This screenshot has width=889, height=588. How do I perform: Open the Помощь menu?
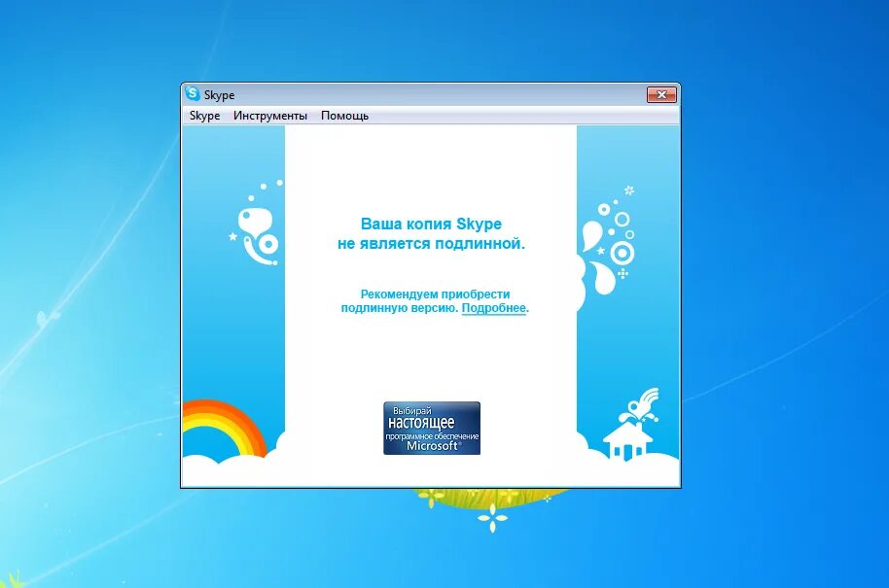tap(344, 116)
